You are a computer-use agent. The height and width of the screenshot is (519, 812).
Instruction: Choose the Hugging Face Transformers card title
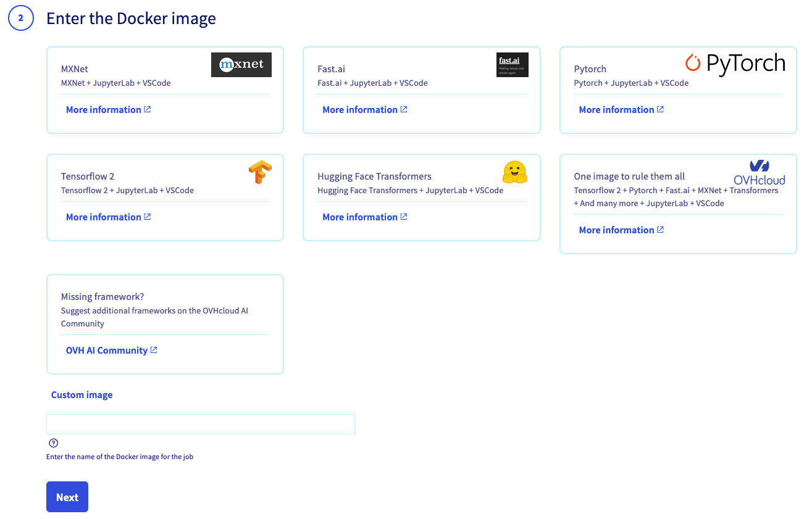(x=374, y=176)
